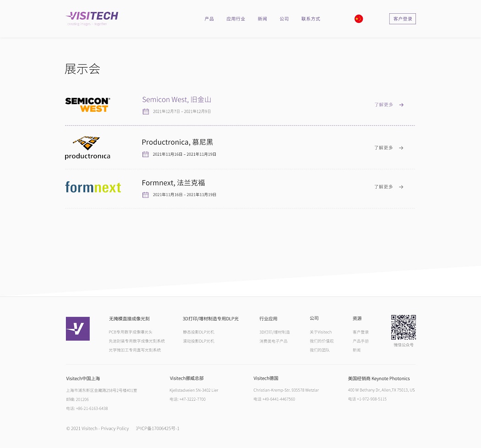Viewport: 481px width, 448px height.
Task: Click the calendar icon for Semicon West
Action: click(146, 111)
